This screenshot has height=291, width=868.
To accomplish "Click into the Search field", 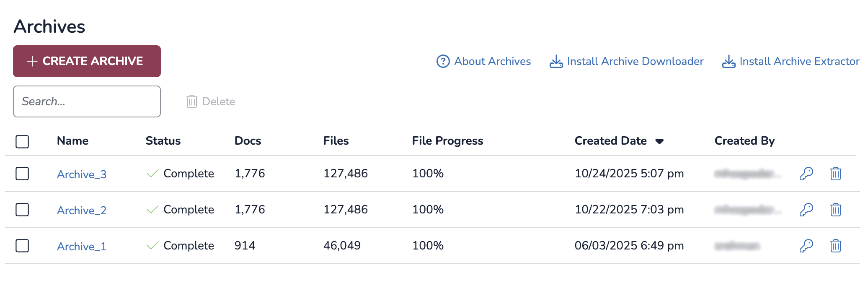I will pos(87,101).
